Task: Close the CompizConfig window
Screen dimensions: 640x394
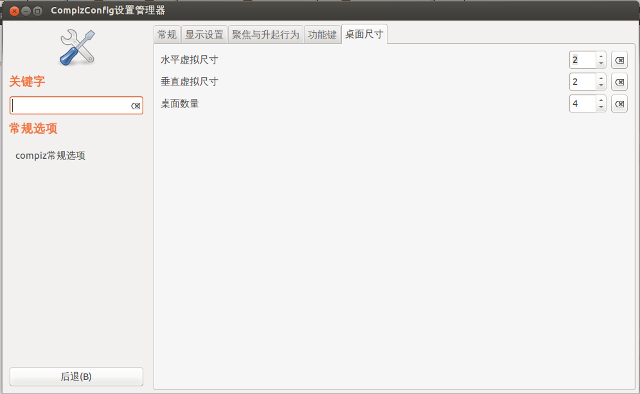Action: point(14,11)
